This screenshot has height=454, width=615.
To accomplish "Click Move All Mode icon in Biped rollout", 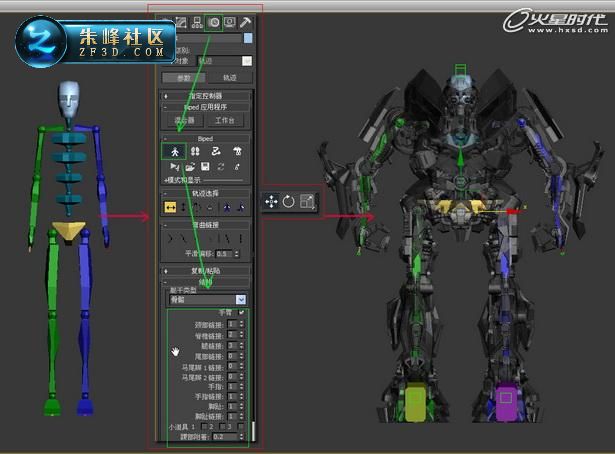I will click(237, 167).
